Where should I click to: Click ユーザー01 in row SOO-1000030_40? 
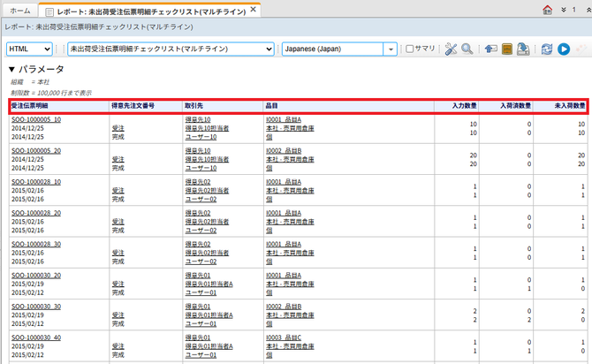pos(201,355)
